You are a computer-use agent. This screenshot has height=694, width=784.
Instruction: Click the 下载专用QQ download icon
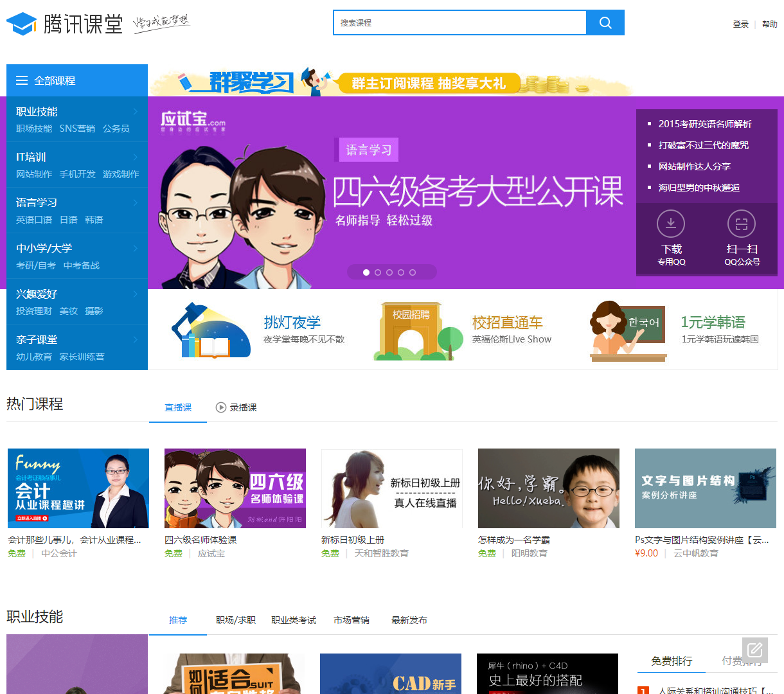[671, 224]
